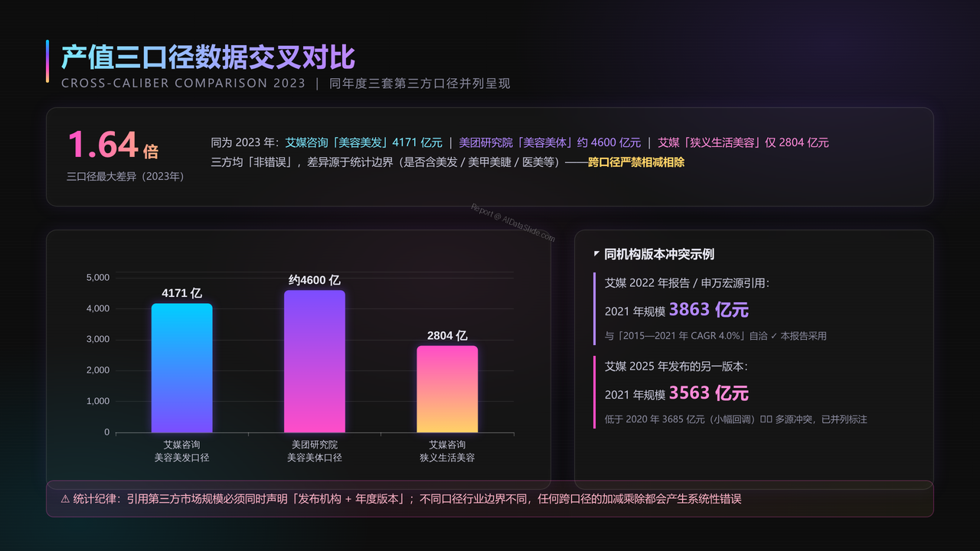This screenshot has height=551, width=980.
Task: Click the title 产值三口径数据交叉对比
Action: click(x=208, y=57)
